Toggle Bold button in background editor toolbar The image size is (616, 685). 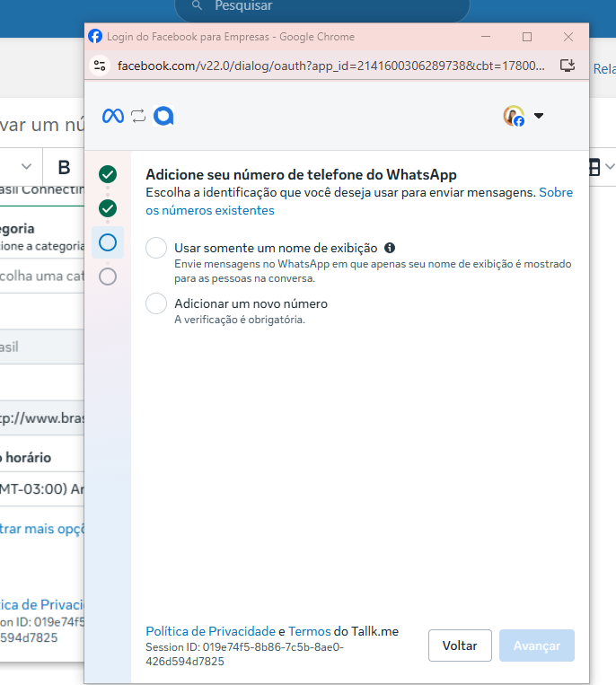click(65, 167)
